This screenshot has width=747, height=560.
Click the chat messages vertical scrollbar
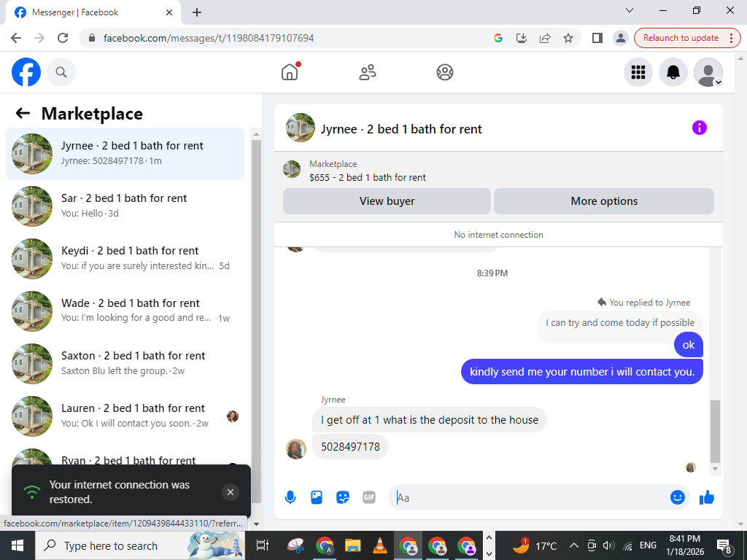pyautogui.click(x=715, y=432)
